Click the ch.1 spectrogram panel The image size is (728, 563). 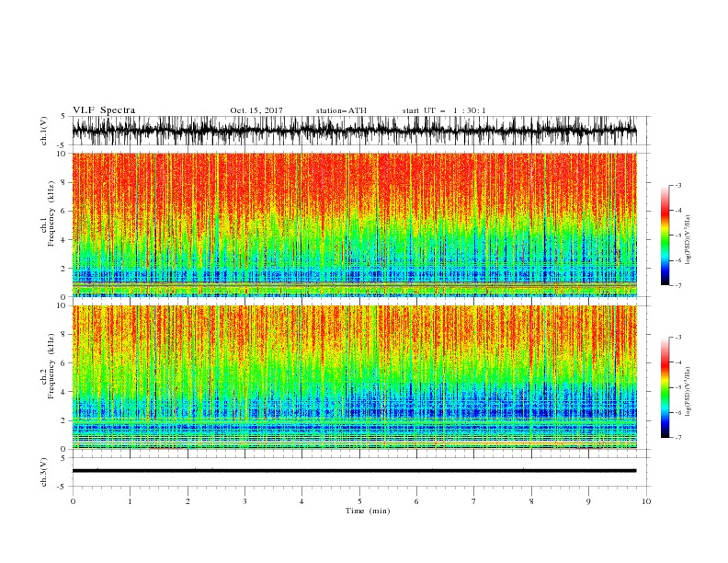pos(354,224)
